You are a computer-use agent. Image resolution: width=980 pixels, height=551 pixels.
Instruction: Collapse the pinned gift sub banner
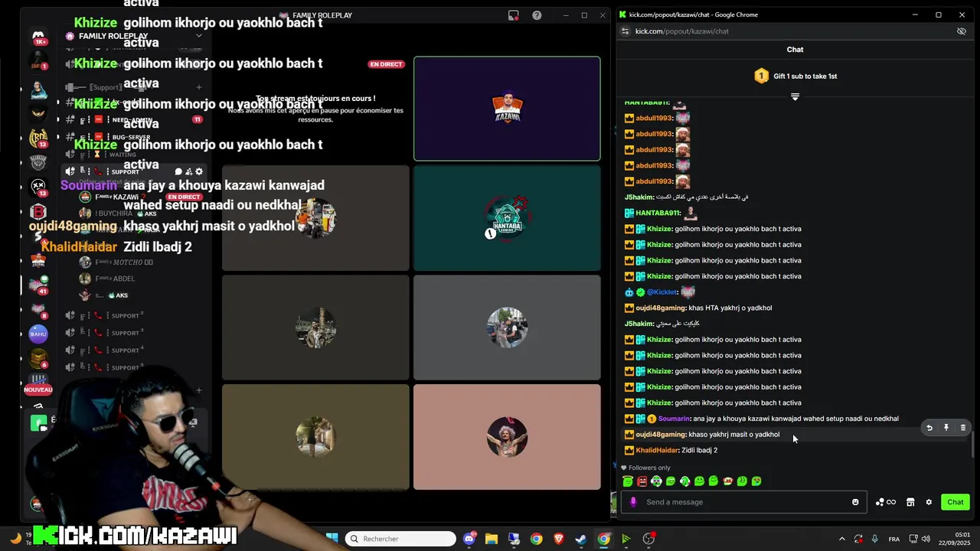pos(795,96)
